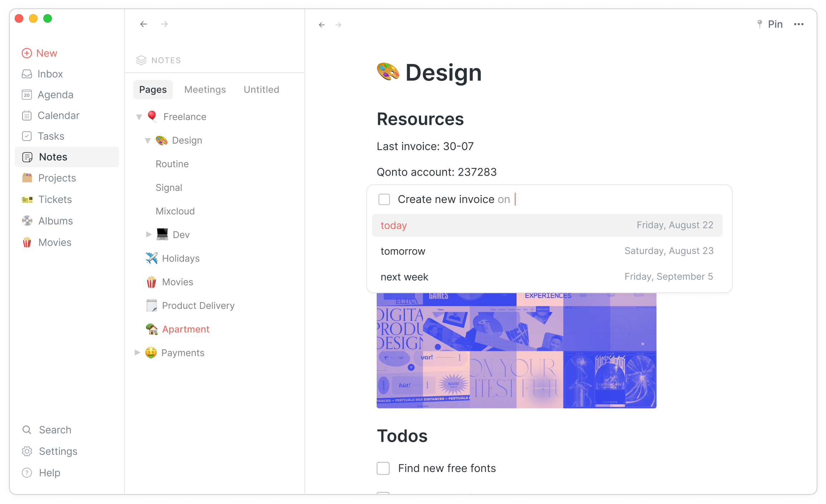Click the Search magnifier icon
826x504 pixels.
27,430
